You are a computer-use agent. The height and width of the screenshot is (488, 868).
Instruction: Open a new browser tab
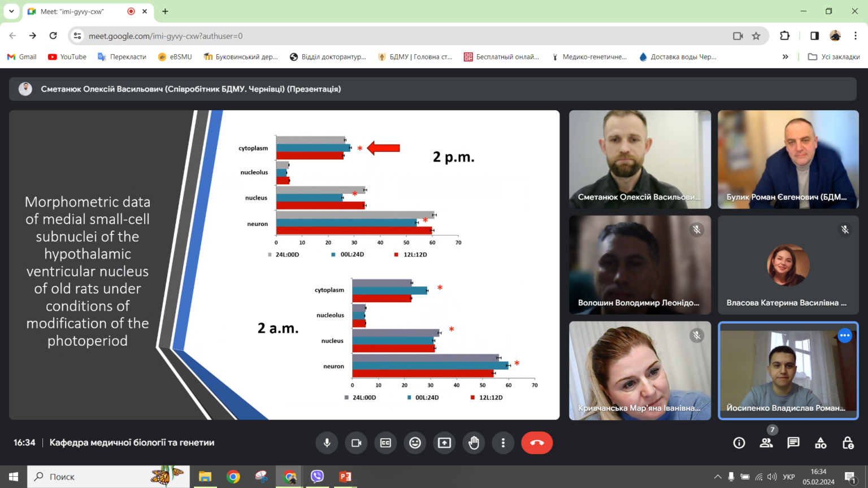coord(165,11)
